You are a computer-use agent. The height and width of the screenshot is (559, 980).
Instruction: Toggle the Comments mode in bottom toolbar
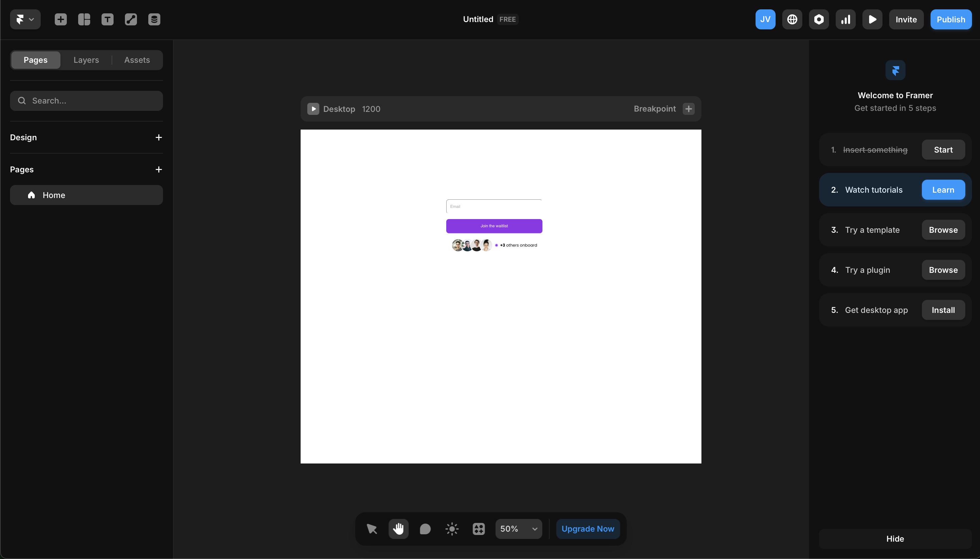pos(425,529)
